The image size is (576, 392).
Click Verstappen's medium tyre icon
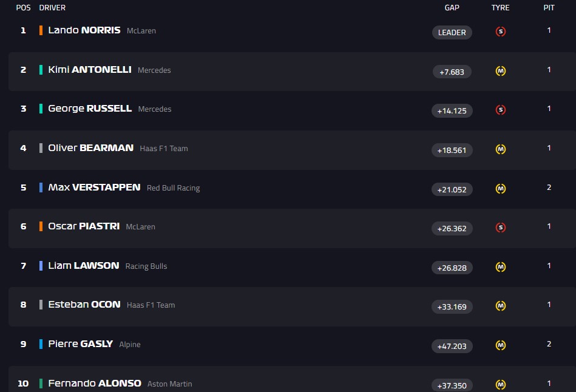coord(501,189)
